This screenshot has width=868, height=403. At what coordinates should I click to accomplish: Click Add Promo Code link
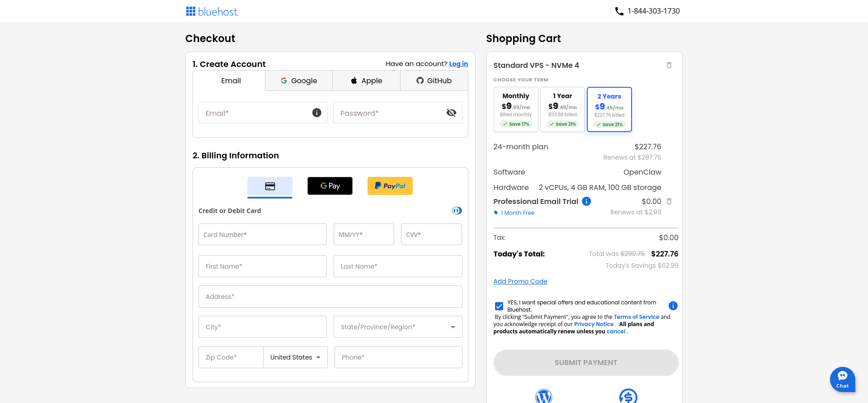tap(520, 281)
